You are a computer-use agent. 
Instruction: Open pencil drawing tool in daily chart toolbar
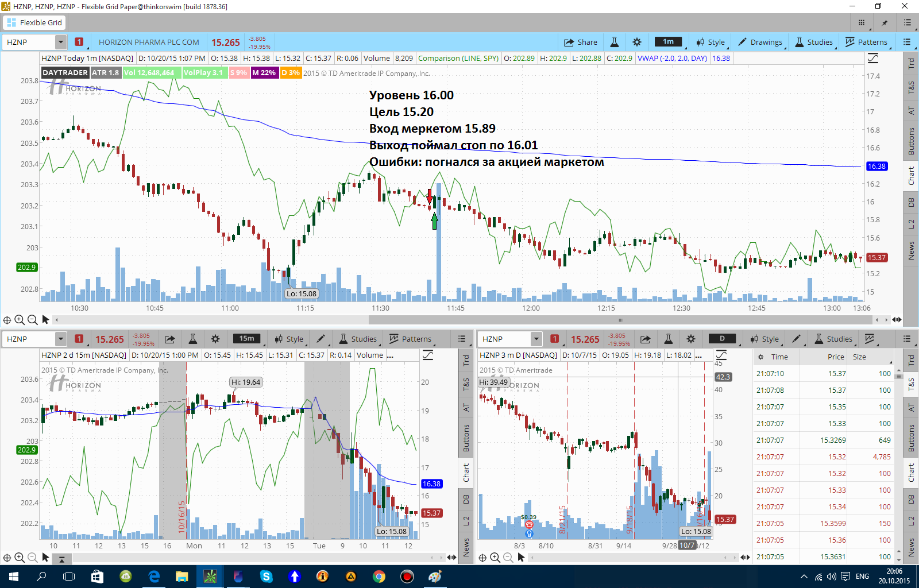[x=796, y=339]
